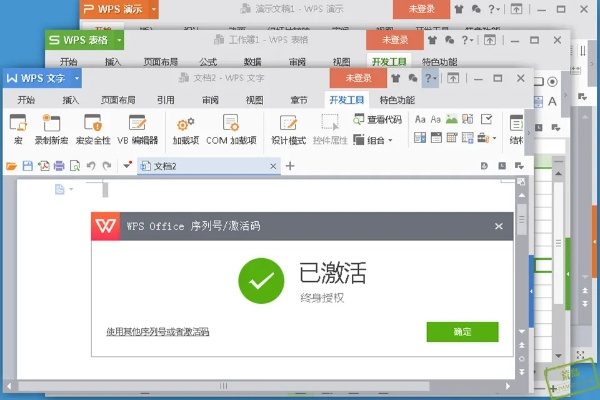
Task: Click 未登录 login button in WPS 文字
Action: coord(359,78)
